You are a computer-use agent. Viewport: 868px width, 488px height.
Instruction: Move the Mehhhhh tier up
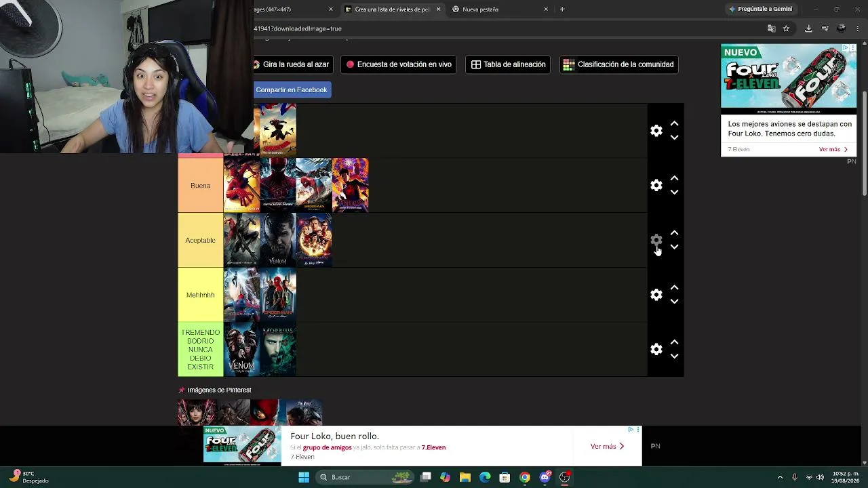tap(674, 287)
